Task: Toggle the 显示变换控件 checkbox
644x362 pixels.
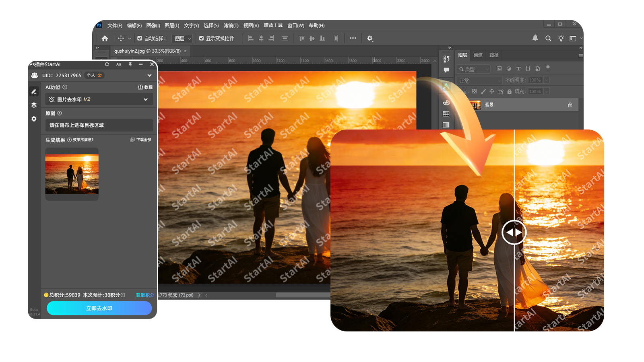Action: click(202, 39)
